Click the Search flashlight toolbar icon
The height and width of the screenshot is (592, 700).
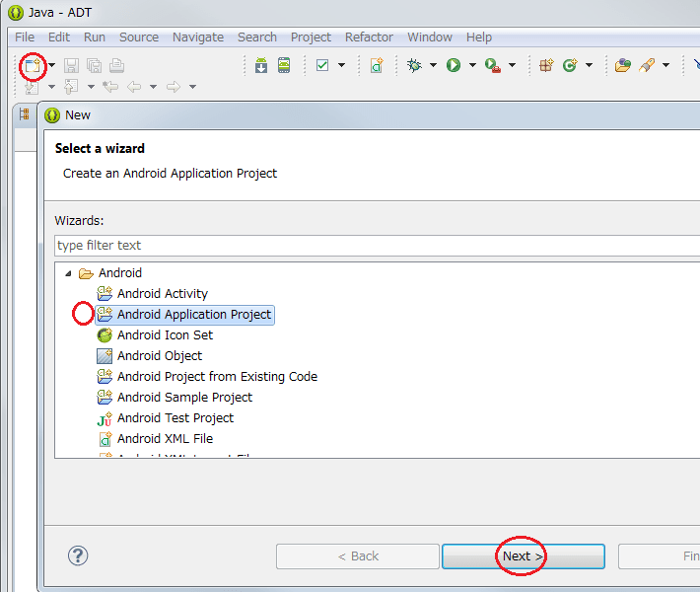click(647, 65)
